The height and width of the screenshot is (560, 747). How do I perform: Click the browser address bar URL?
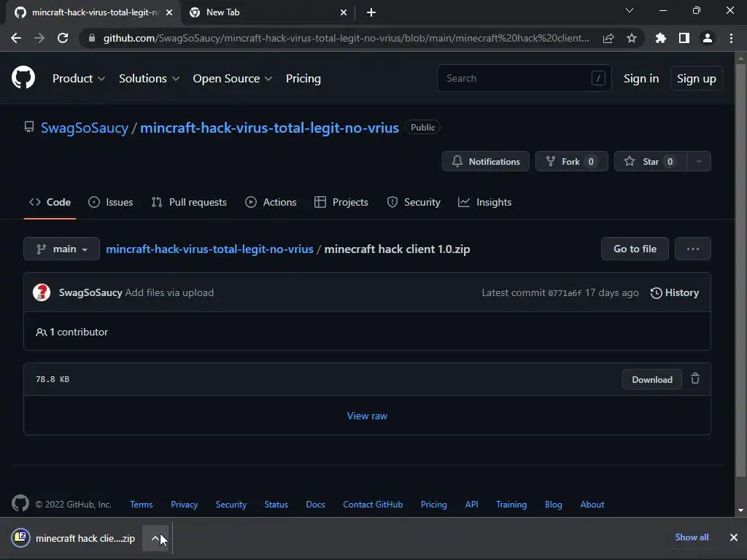(x=346, y=38)
